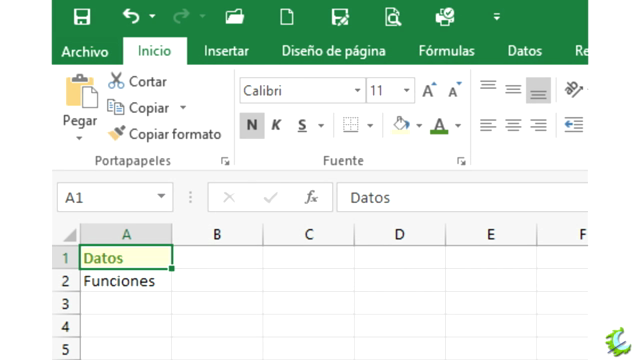Screen dimensions: 640x360
Task: Select column B header
Action: pyautogui.click(x=218, y=235)
